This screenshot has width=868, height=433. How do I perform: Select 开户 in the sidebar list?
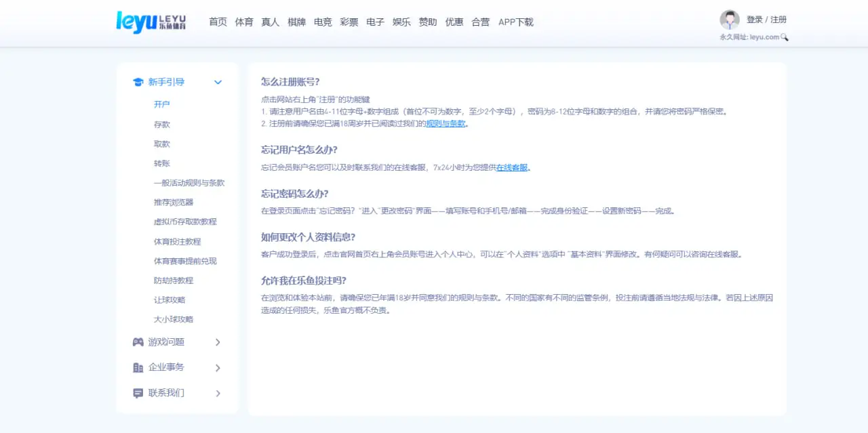click(162, 104)
